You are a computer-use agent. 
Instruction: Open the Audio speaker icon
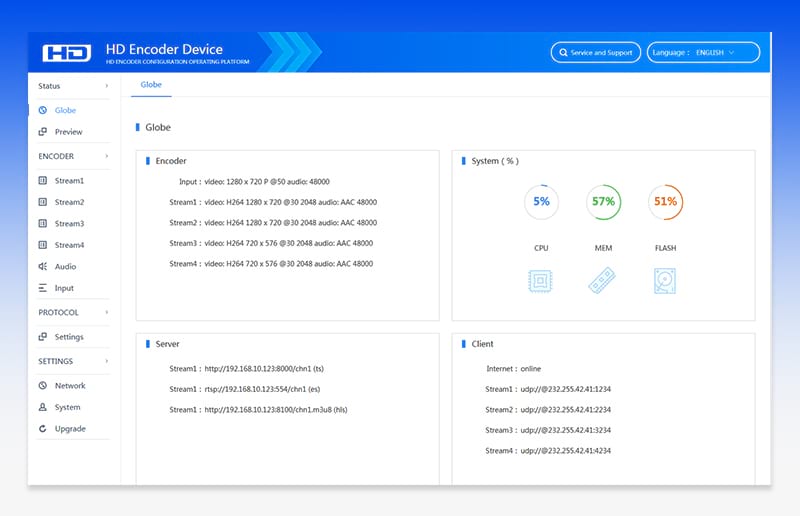(43, 267)
